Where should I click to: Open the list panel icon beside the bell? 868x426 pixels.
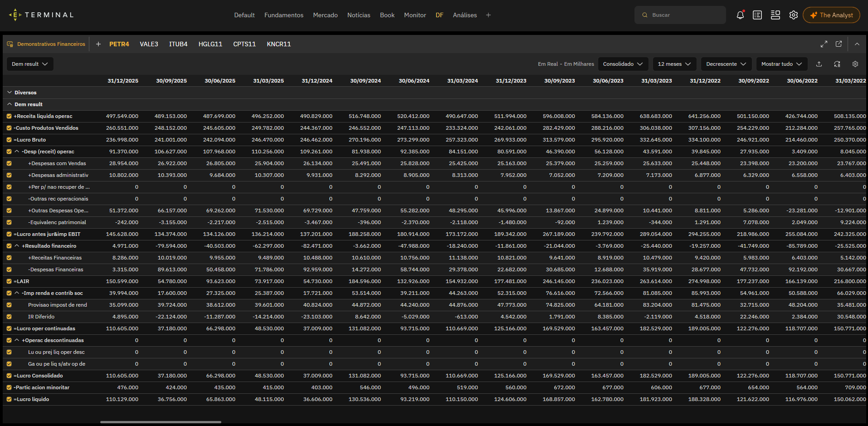point(757,15)
